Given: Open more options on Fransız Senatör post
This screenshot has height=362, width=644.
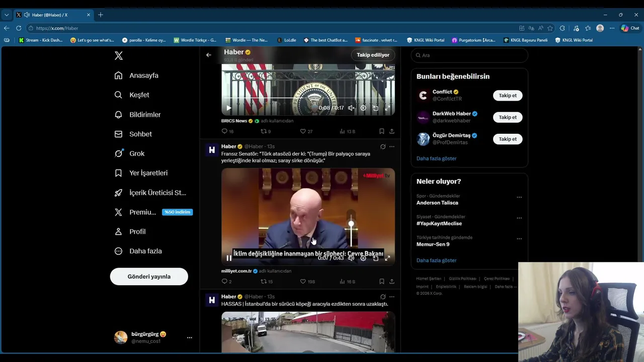Looking at the screenshot, I should click(392, 147).
